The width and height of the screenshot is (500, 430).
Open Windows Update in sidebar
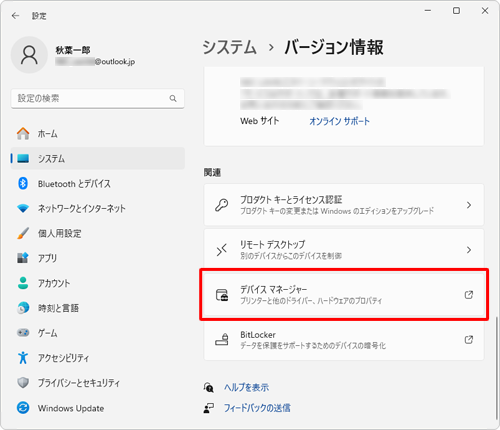click(x=98, y=408)
